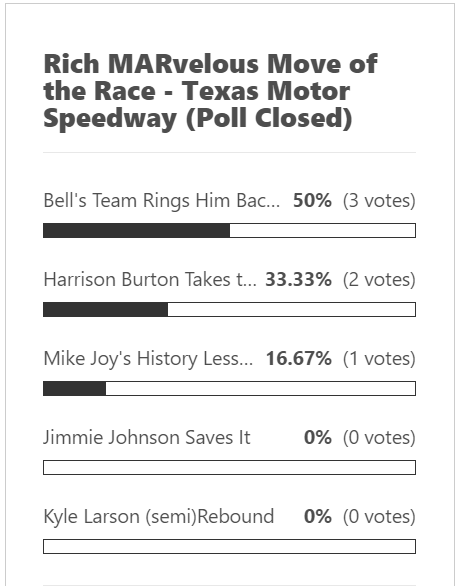Click Kyle Larson's 0% percentage label
The width and height of the screenshot is (459, 586).
(318, 516)
